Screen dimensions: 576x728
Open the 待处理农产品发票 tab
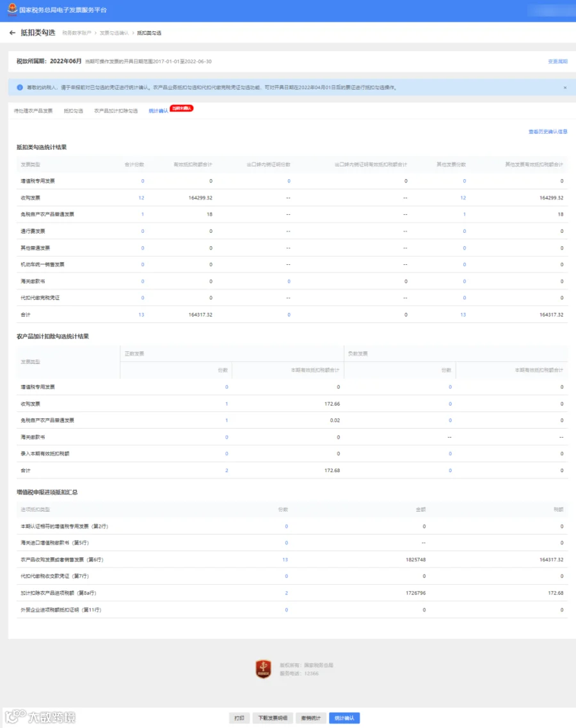point(33,111)
